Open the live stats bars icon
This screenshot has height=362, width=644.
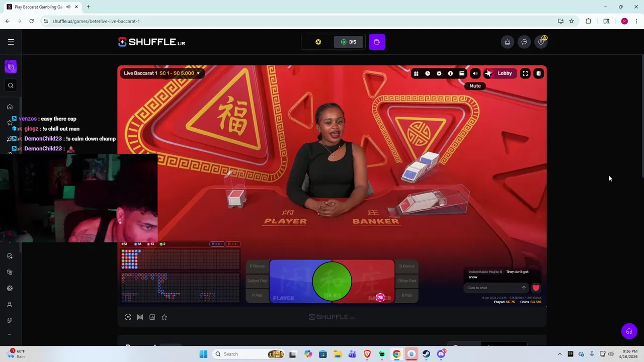click(x=140, y=317)
